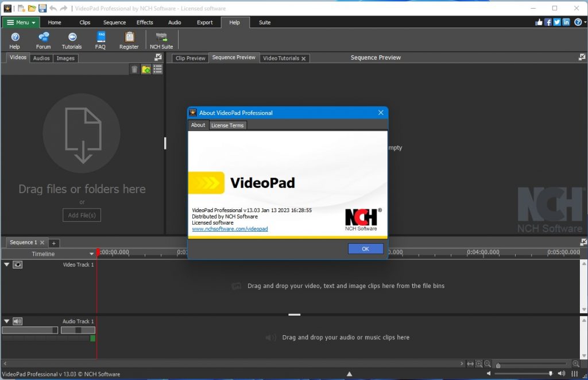Click the zoom out magnifier beside the zoom slider

click(x=488, y=363)
